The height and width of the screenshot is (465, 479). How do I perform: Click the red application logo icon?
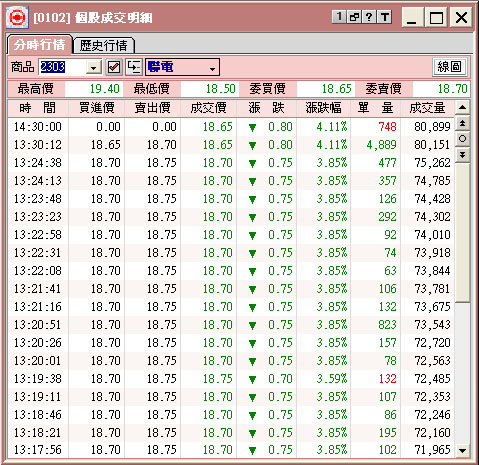point(17,17)
